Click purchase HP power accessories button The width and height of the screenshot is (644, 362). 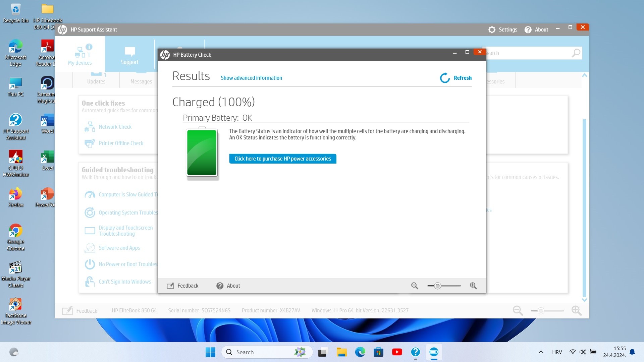tap(282, 159)
